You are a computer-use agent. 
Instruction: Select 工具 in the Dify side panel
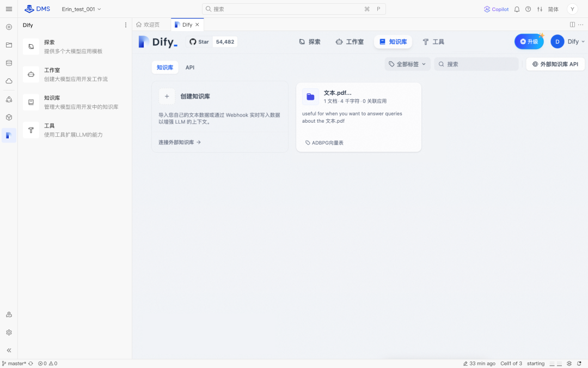point(75,130)
